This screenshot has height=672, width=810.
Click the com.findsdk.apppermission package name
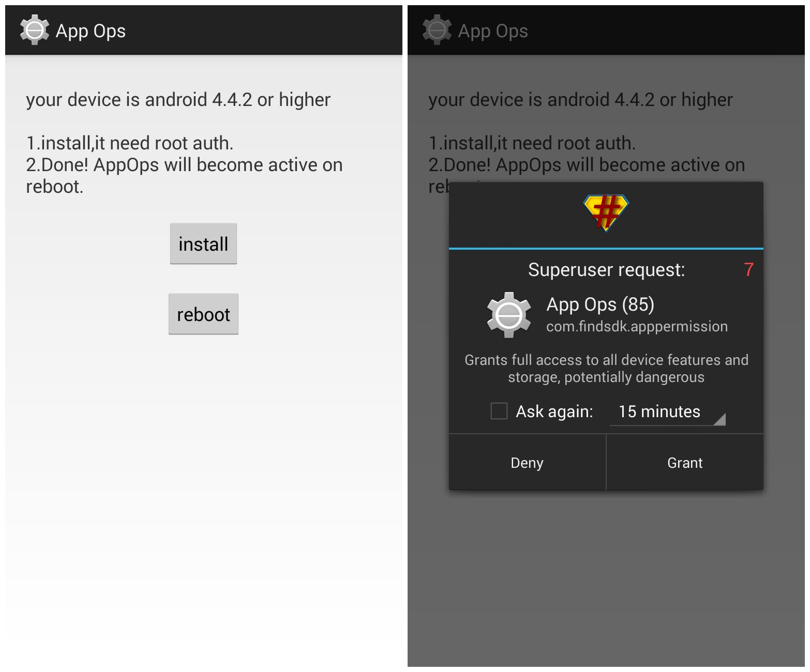point(637,327)
